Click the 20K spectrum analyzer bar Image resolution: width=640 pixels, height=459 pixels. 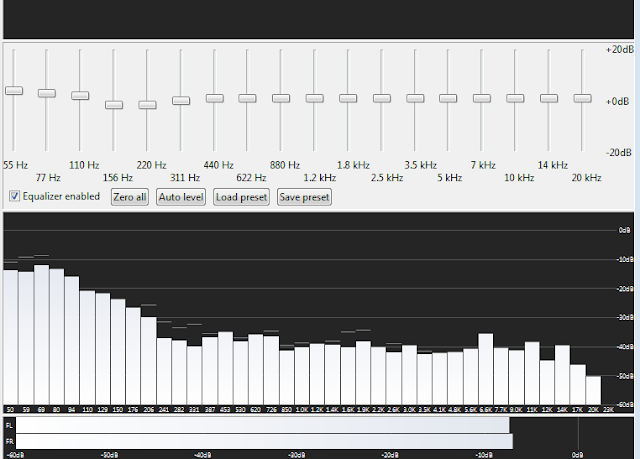[593, 390]
